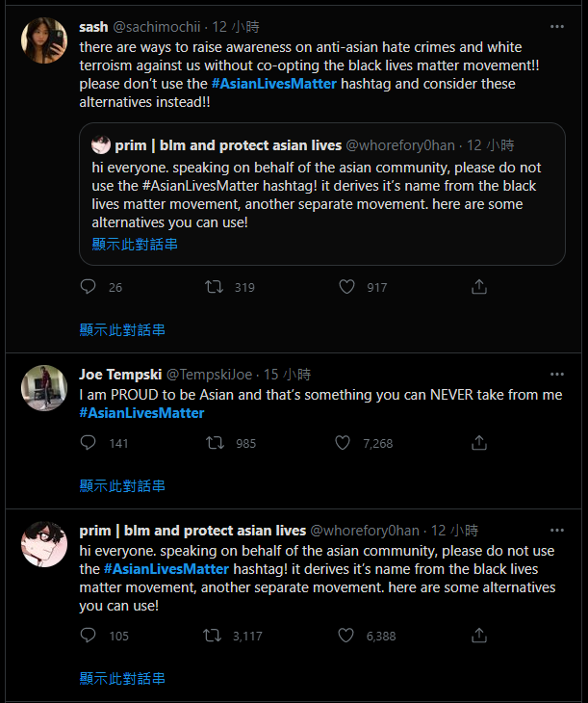588x703 pixels.
Task: Retweet Joe Tempski's tweet
Action: (217, 443)
